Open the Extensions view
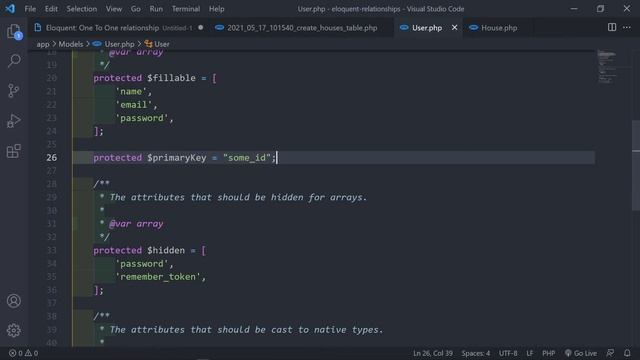 [14, 151]
